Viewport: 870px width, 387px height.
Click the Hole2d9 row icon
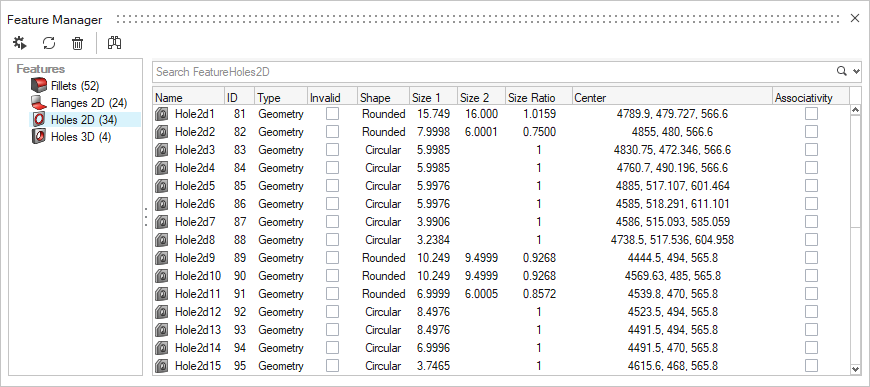[x=161, y=258]
